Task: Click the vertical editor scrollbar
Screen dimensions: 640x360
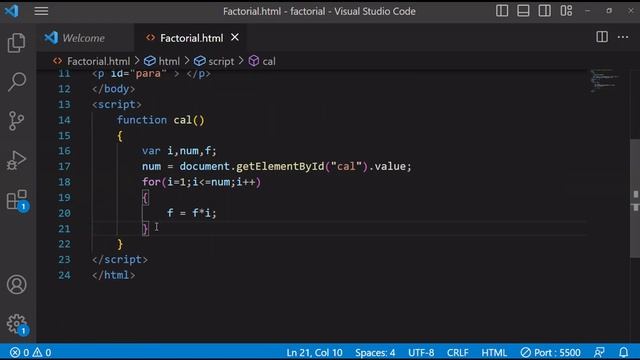Action: pyautogui.click(x=635, y=198)
